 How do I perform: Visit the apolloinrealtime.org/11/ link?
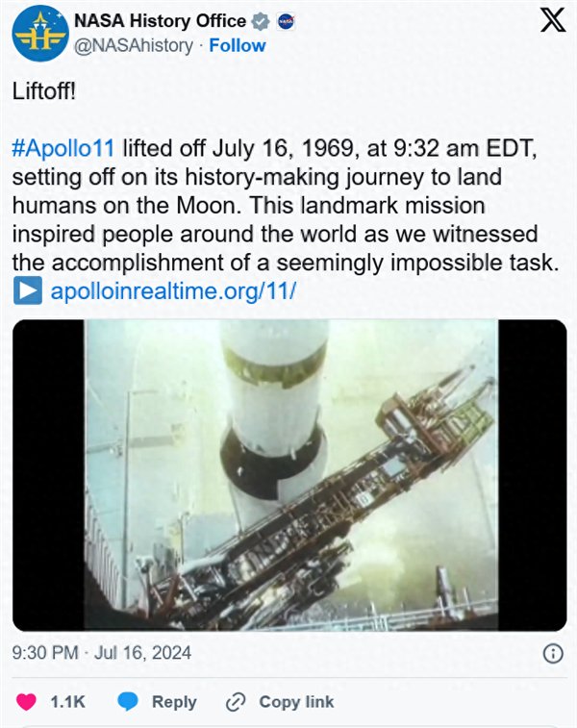173,291
